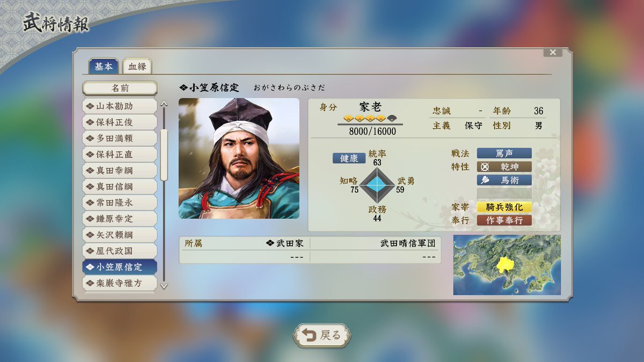Click the 騎兵強化 steward skill badge
The width and height of the screenshot is (644, 362).
point(504,207)
